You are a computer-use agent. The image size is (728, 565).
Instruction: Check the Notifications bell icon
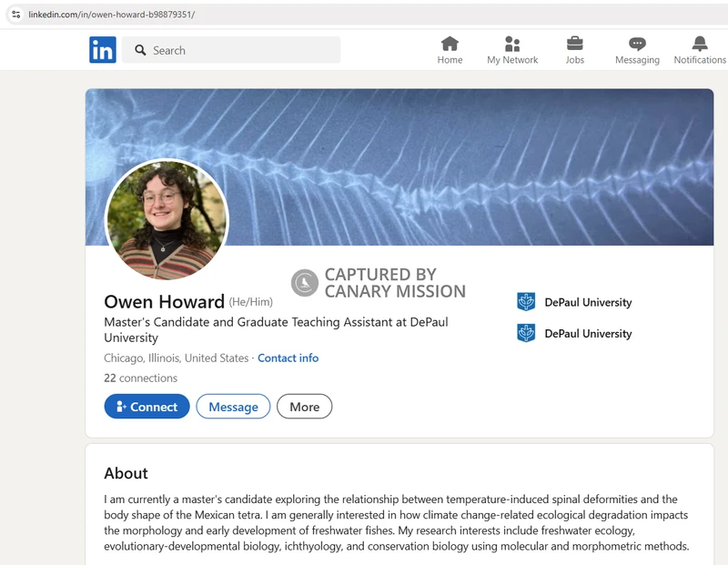700,44
